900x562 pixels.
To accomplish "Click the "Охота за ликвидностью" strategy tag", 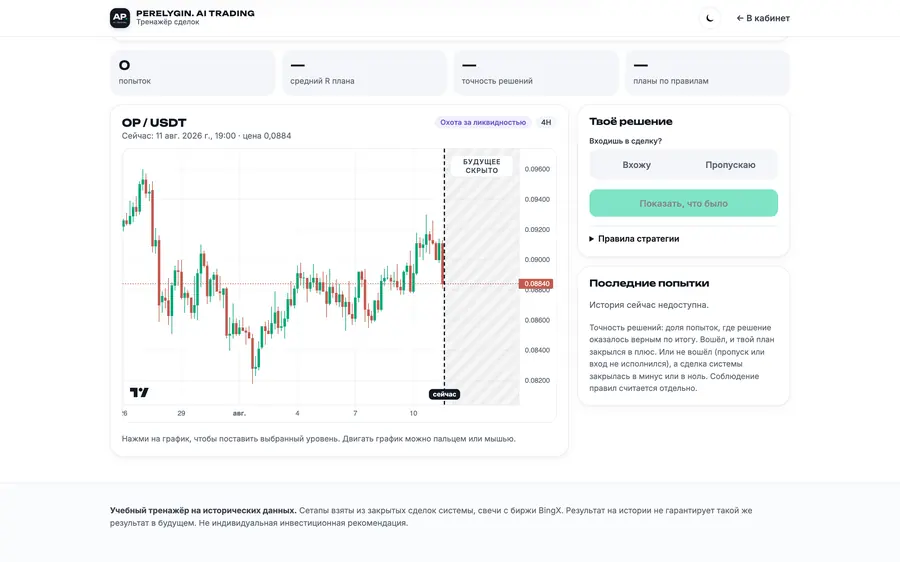I will click(483, 122).
